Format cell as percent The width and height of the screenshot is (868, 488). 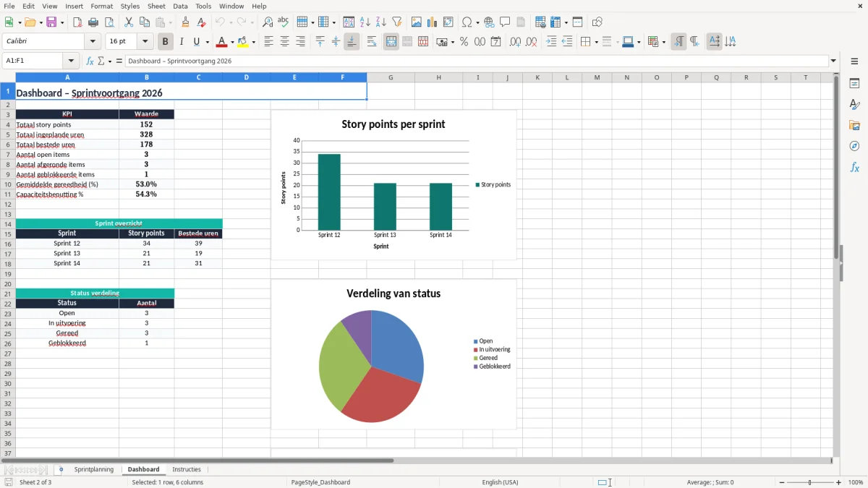[464, 42]
